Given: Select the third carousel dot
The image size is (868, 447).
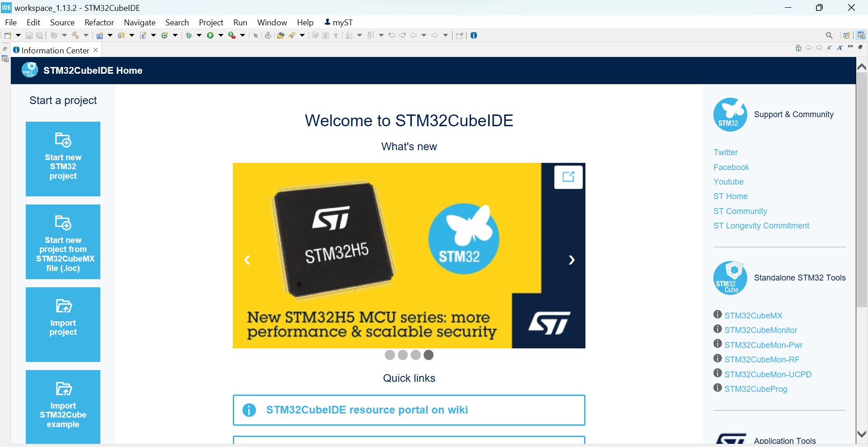Looking at the screenshot, I should 415,355.
